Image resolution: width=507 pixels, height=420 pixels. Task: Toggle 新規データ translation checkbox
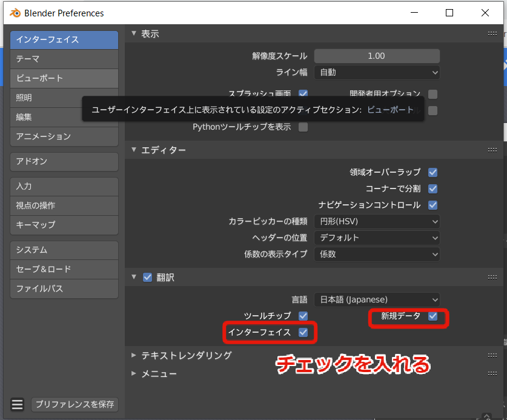[432, 316]
